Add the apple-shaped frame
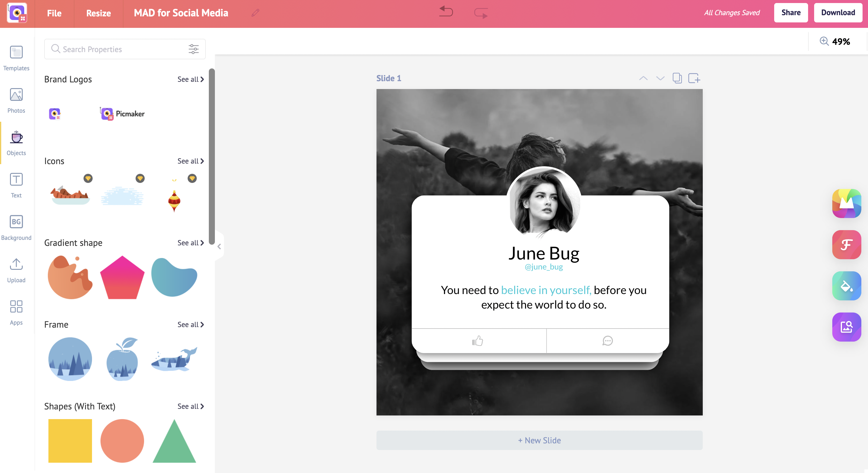The width and height of the screenshot is (868, 473). tap(122, 359)
